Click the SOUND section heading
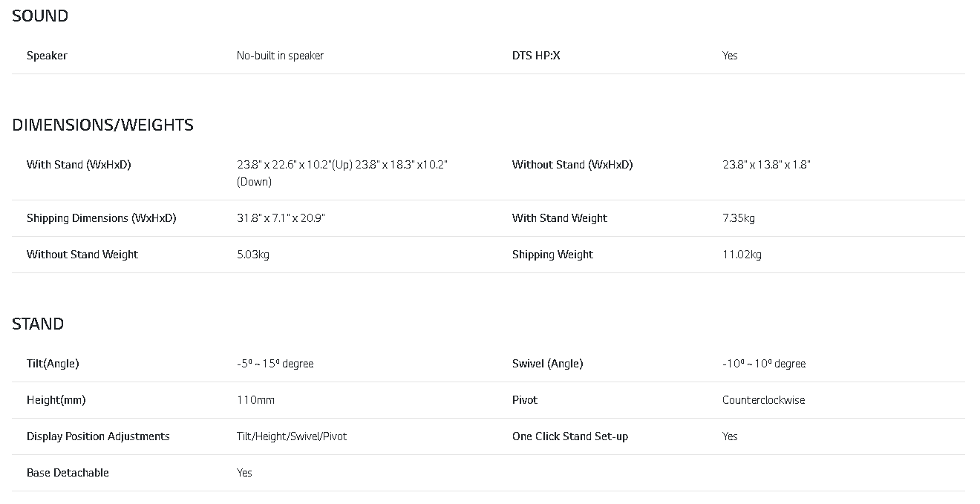Image resolution: width=980 pixels, height=504 pixels. [x=40, y=16]
